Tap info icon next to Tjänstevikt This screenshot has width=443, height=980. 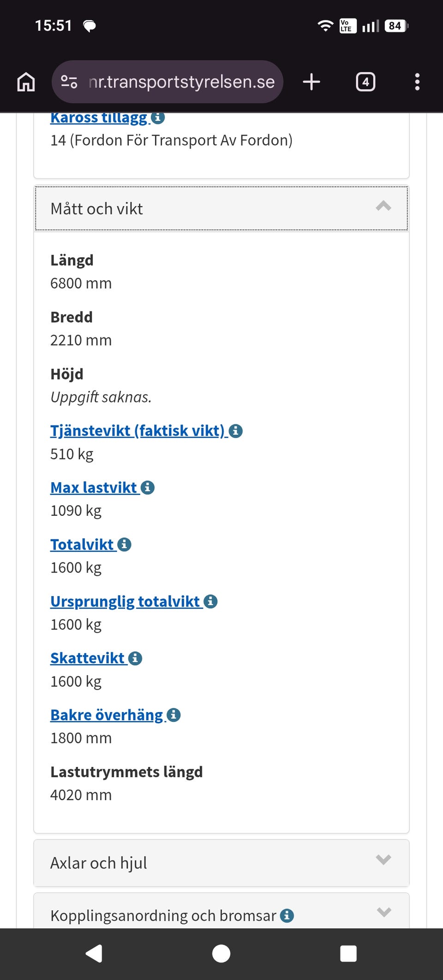236,431
